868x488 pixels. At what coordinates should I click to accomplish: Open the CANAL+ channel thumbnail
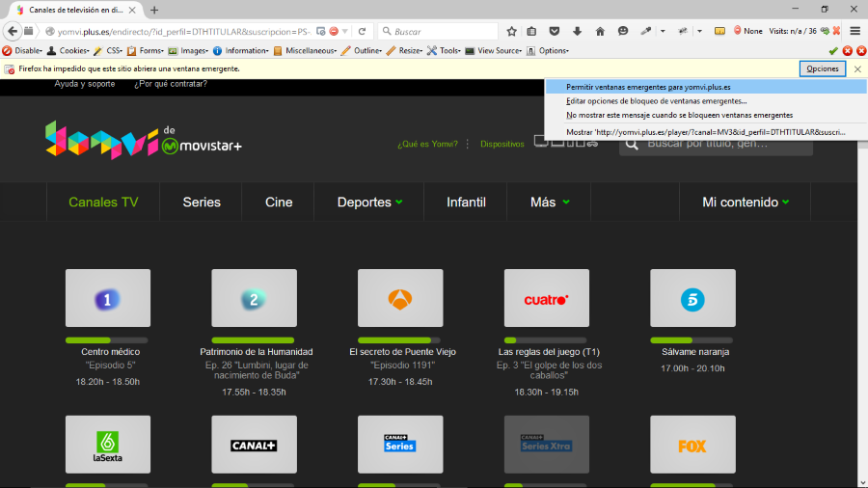254,445
